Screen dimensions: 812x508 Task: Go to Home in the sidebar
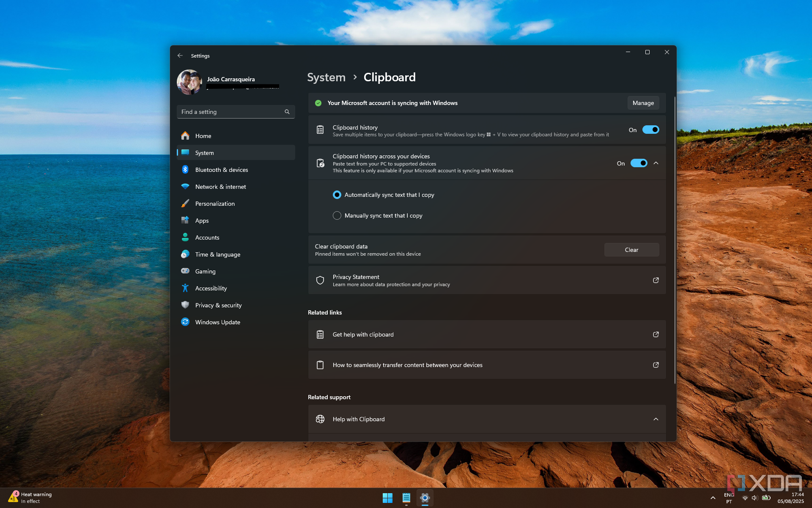pos(236,135)
